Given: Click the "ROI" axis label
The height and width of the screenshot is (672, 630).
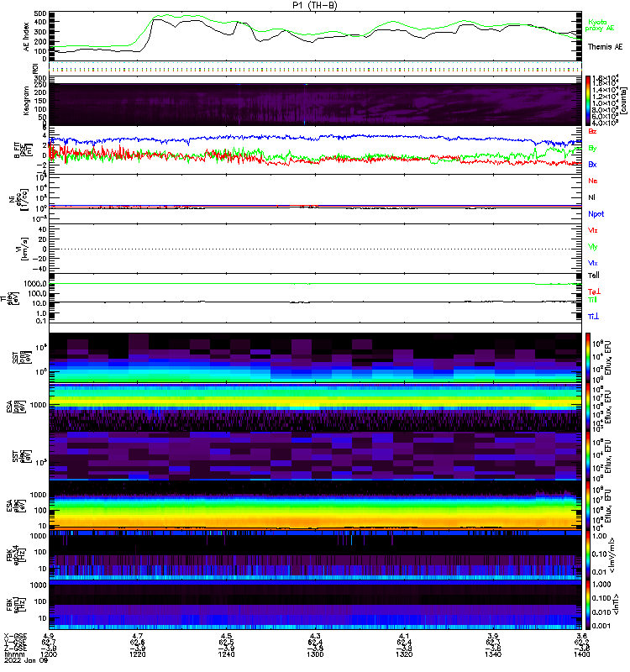Looking at the screenshot, I should 35,69.
